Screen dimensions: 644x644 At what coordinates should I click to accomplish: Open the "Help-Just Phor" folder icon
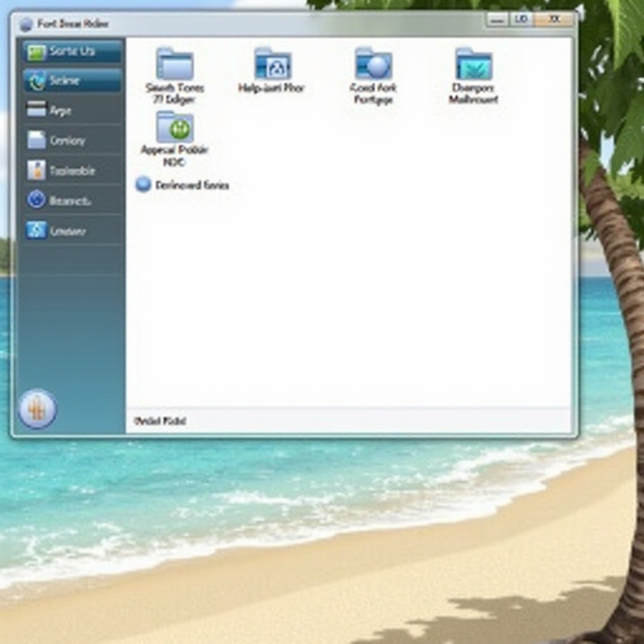(272, 64)
